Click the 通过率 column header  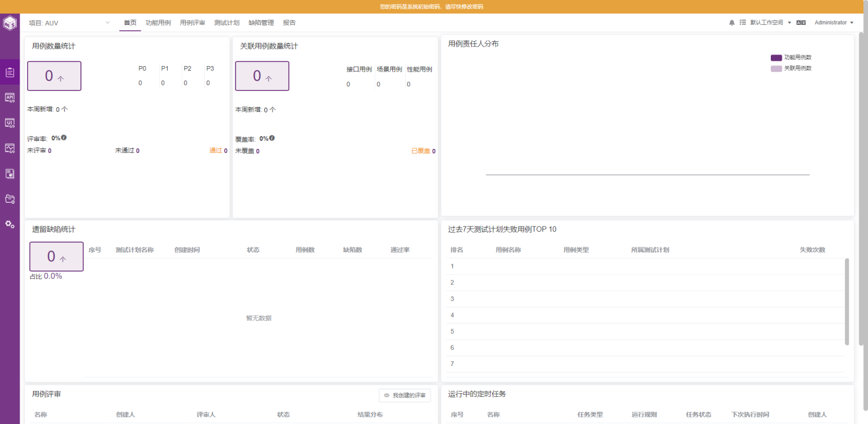click(400, 250)
